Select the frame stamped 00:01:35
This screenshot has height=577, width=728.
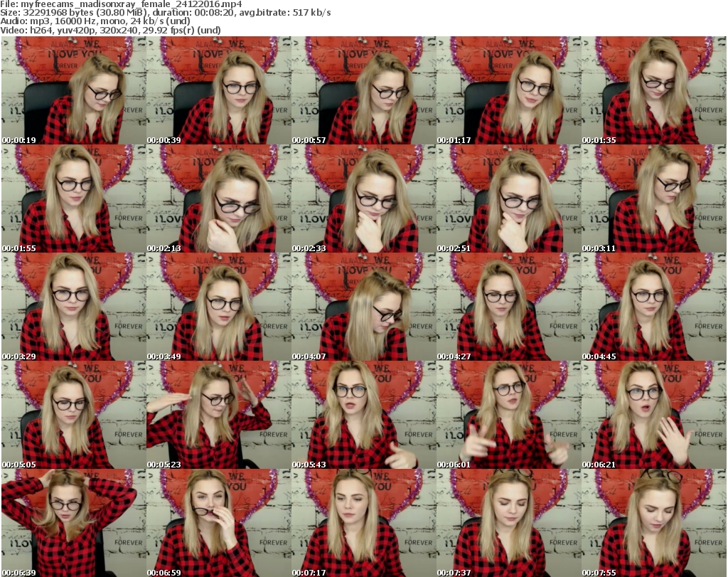654,90
